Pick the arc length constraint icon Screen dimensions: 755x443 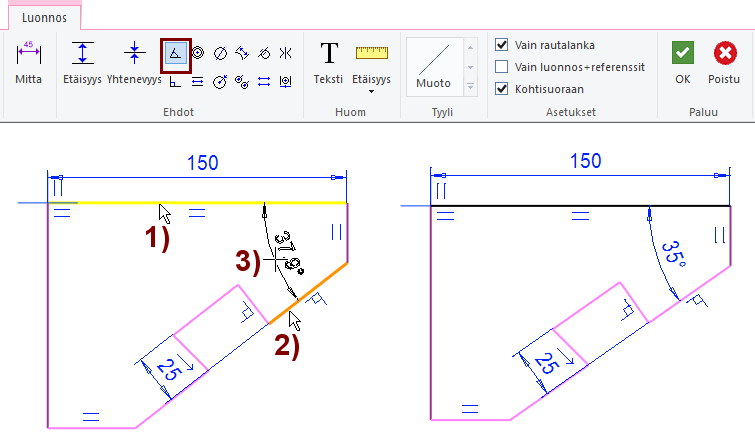point(242,53)
